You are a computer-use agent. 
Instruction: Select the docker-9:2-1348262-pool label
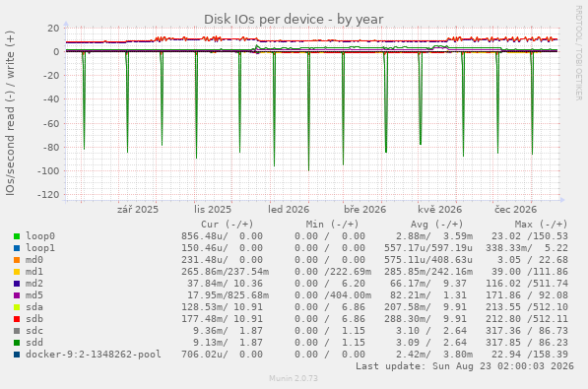point(93,355)
